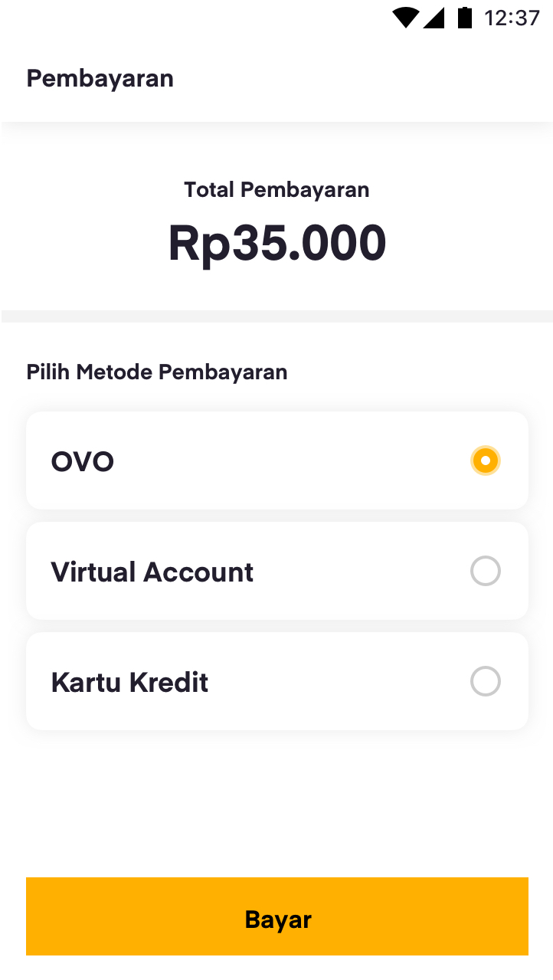Tap the Kartu Kredit label text
Image resolution: width=553 pixels, height=980 pixels.
[x=129, y=683]
